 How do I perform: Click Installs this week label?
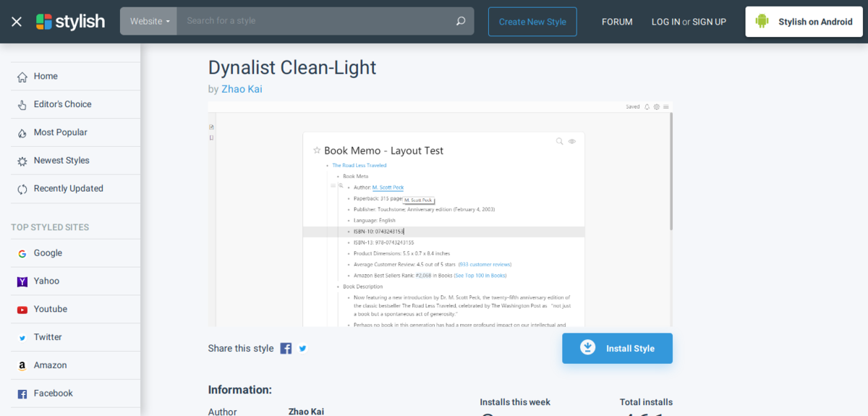[x=515, y=402]
